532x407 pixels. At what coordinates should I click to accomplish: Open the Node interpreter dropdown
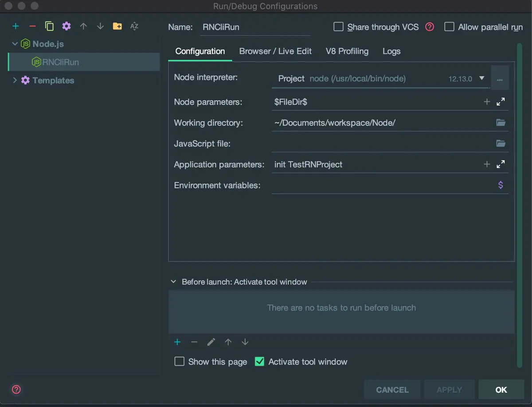click(x=482, y=78)
